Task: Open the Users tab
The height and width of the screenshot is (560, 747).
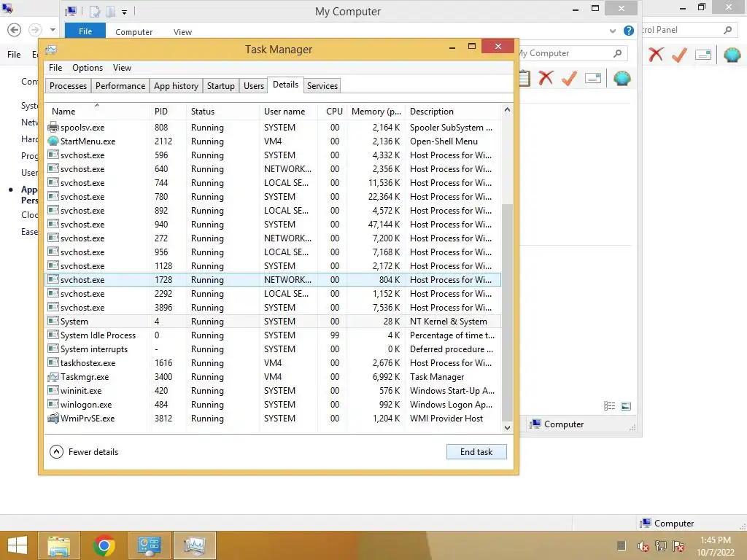Action: 253,86
